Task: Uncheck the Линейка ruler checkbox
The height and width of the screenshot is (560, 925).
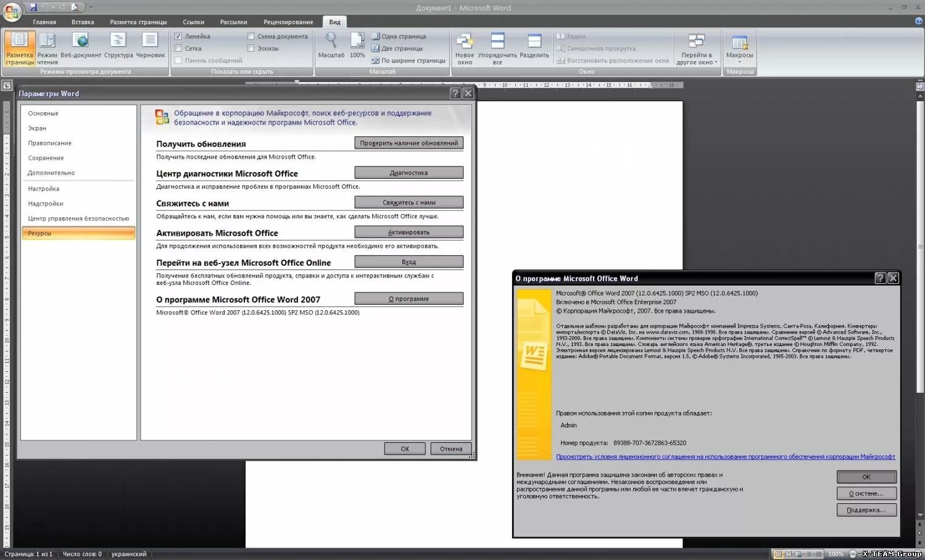Action: [x=178, y=36]
